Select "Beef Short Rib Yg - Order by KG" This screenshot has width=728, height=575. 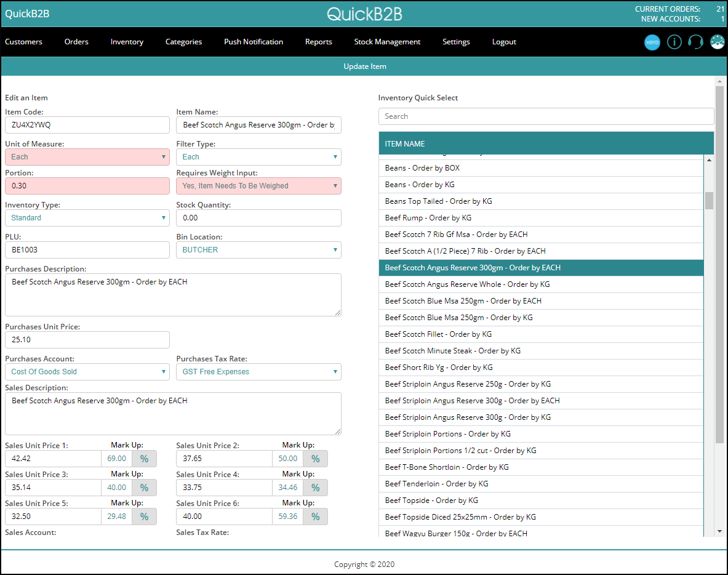pyautogui.click(x=541, y=368)
